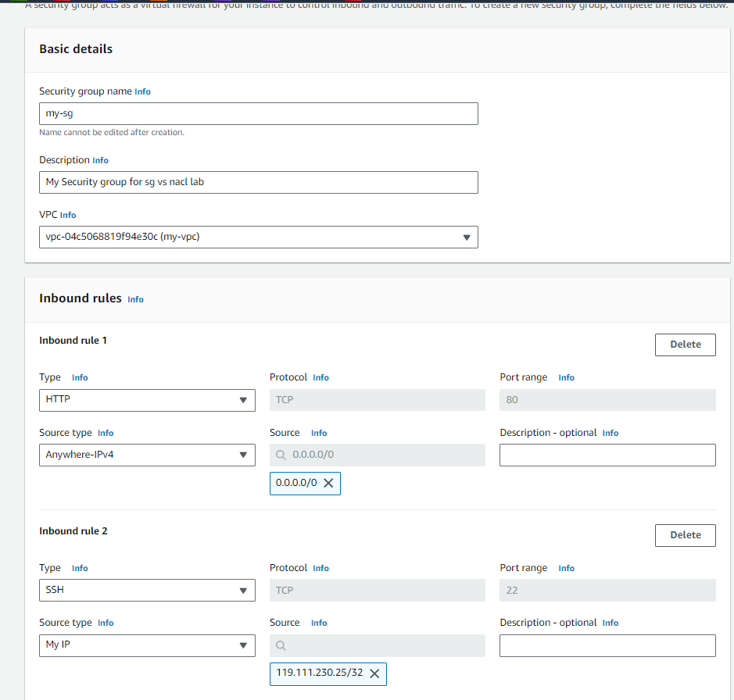Open HTTP Type dropdown in rule 1

pyautogui.click(x=147, y=400)
